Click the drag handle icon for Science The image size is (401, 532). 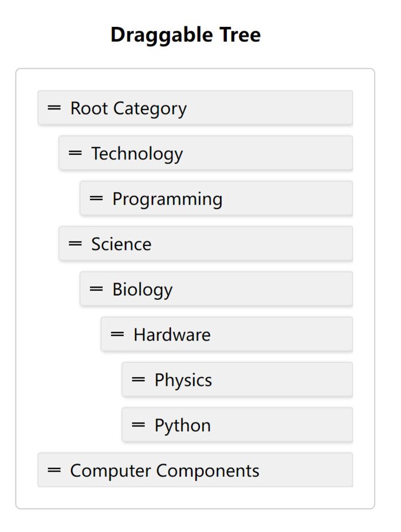coord(75,244)
